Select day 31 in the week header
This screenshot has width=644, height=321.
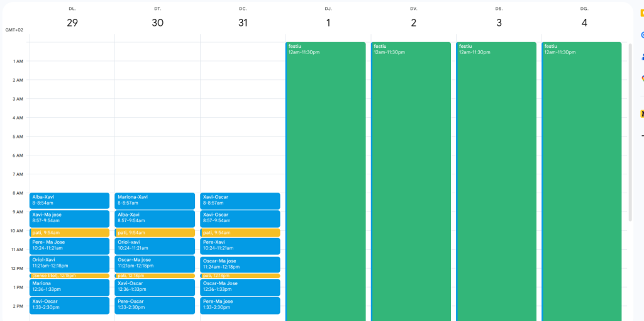click(243, 23)
